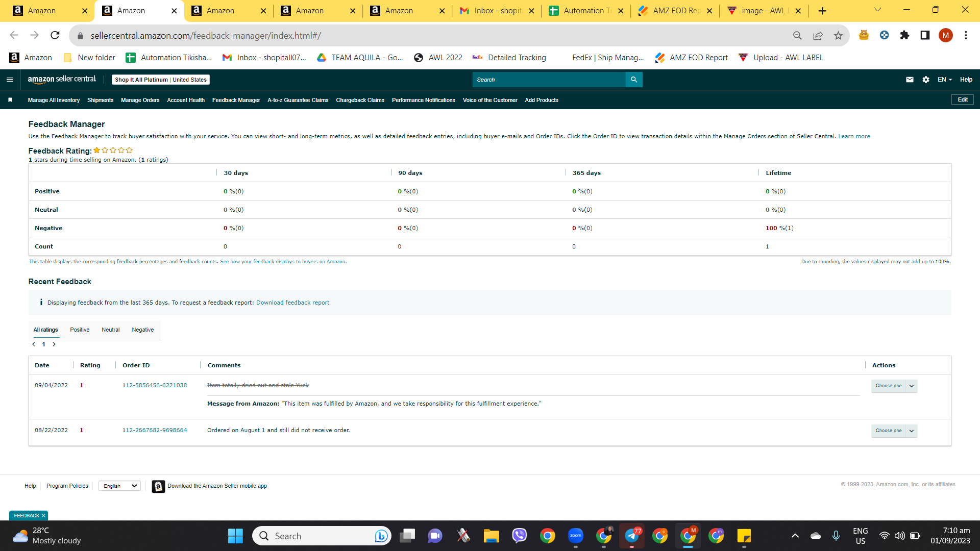Open Choose one dropdown for 09/04/2022 feedback

point(894,386)
